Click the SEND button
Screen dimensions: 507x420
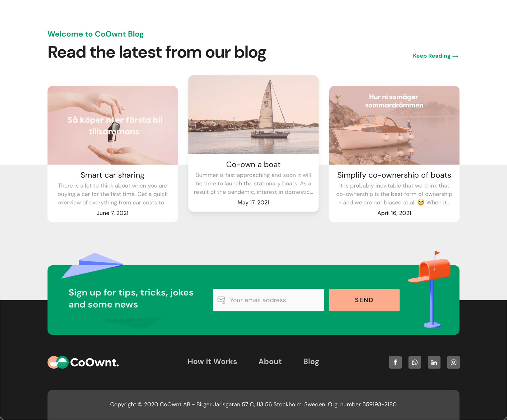coord(364,300)
